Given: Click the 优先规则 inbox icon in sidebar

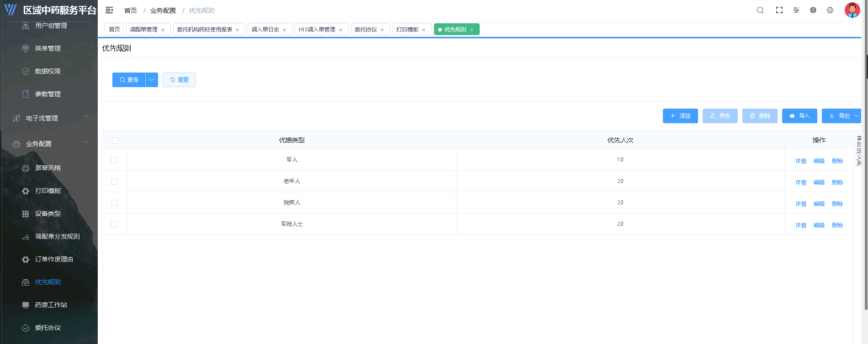Looking at the screenshot, I should click(26, 282).
